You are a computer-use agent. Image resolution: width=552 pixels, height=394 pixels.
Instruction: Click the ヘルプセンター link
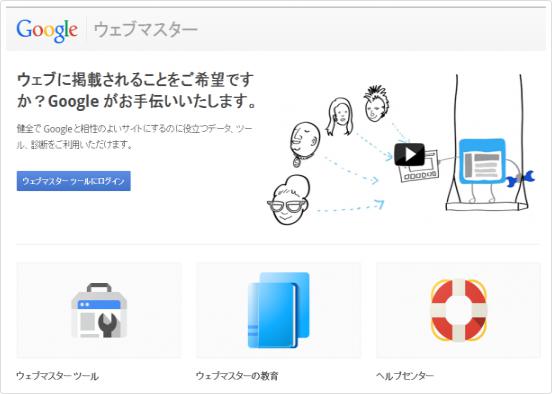[405, 376]
